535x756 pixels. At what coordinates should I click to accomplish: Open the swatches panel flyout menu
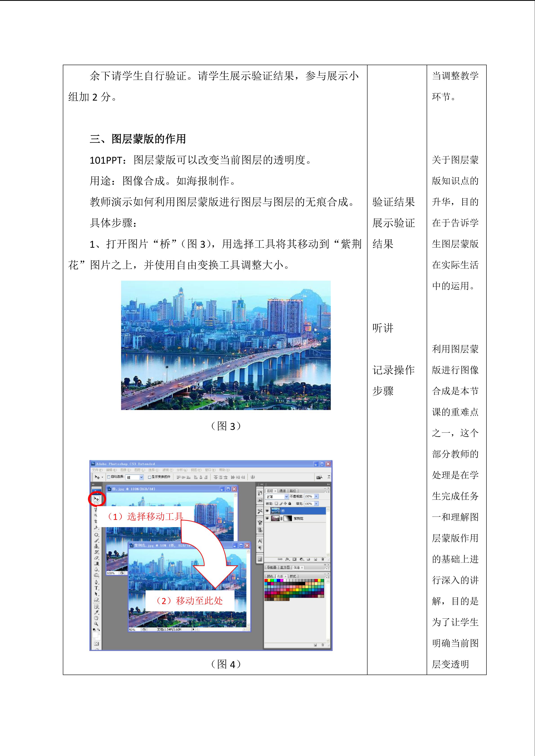(328, 577)
